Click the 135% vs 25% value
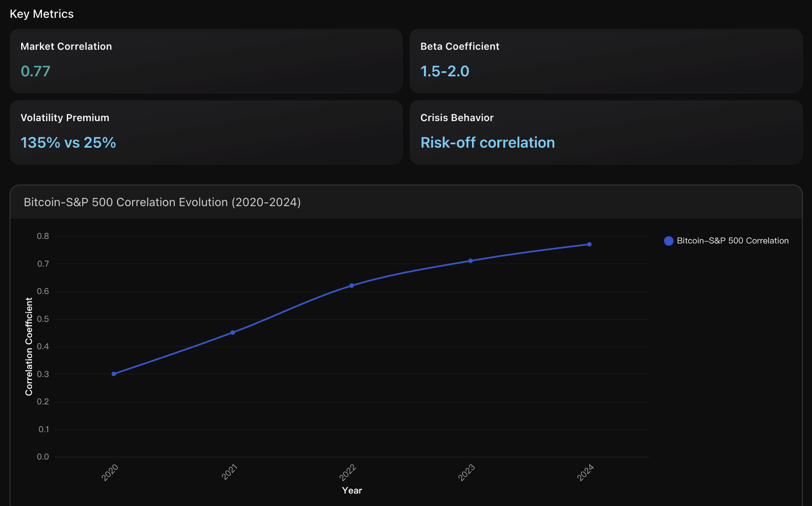This screenshot has height=506, width=812. 68,143
